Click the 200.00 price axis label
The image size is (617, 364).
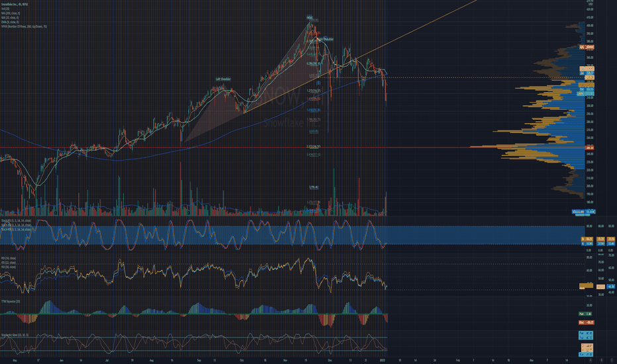589,186
